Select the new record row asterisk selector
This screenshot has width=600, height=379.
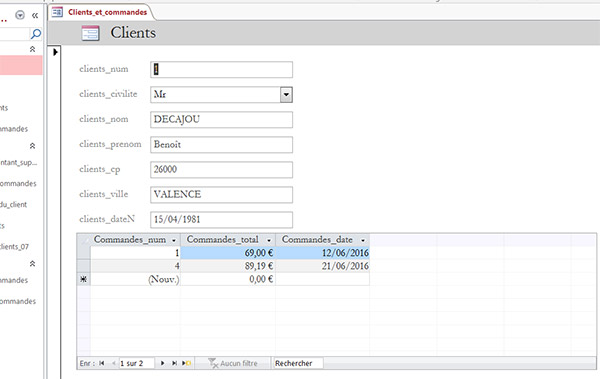(83, 279)
